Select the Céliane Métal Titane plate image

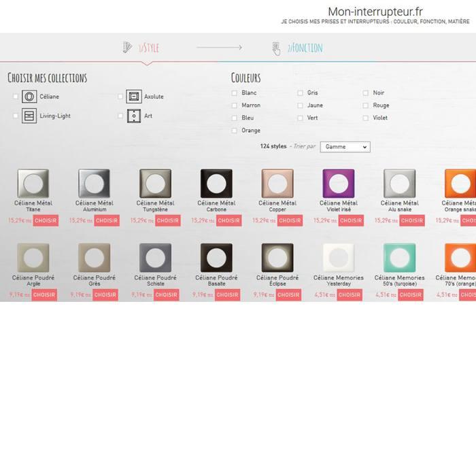pos(33,184)
